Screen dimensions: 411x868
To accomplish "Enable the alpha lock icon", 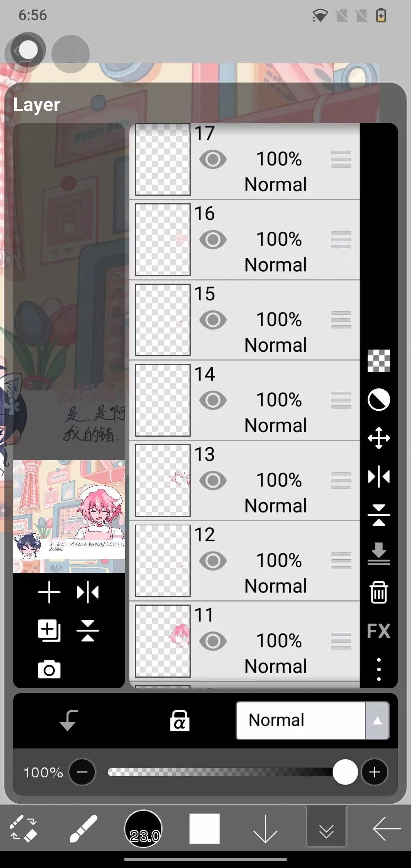I will coord(180,720).
